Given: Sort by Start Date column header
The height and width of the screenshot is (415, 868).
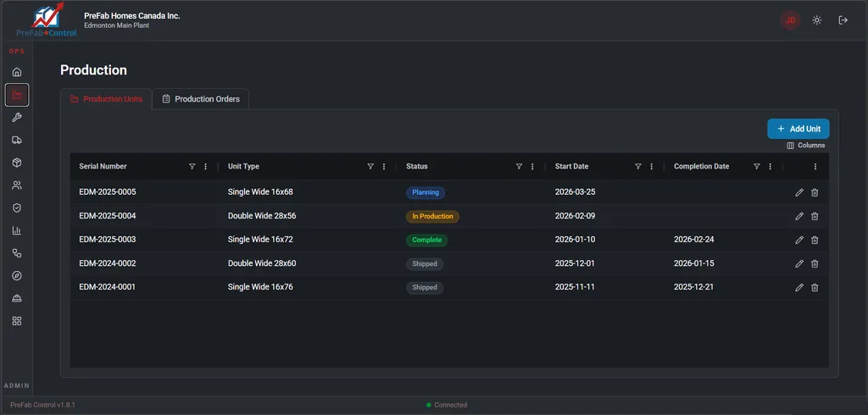Looking at the screenshot, I should 572,167.
